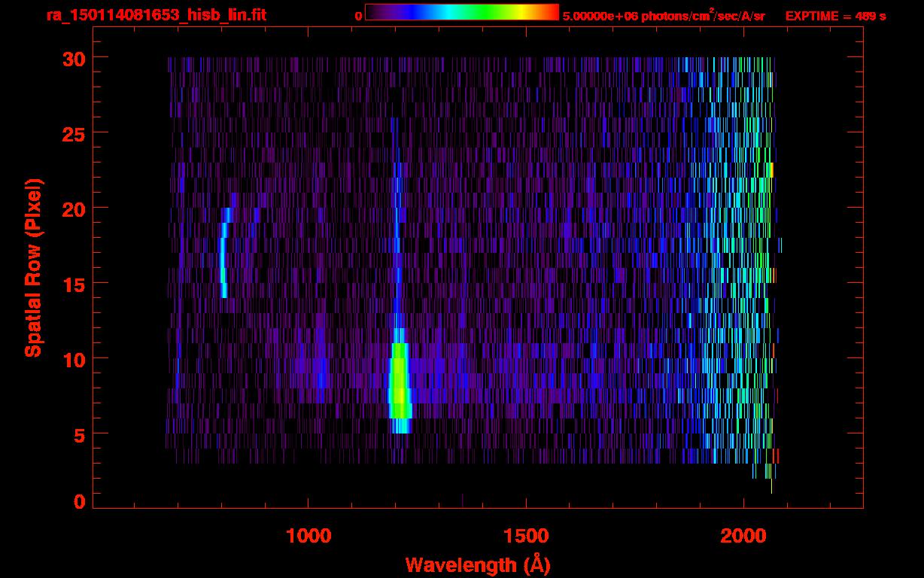924x578 pixels.
Task: Click the cyan emission streak near 800 Å
Action: (223, 260)
